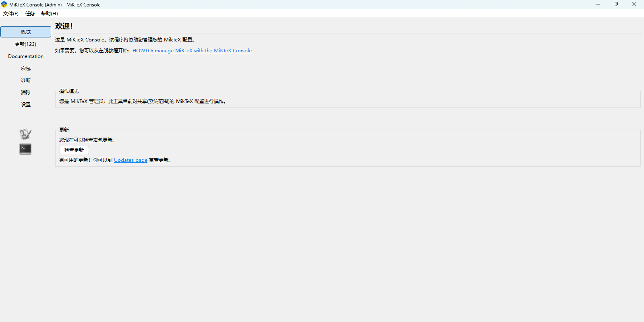The width and height of the screenshot is (644, 322).
Task: Open the 设置 settings page
Action: tap(26, 105)
